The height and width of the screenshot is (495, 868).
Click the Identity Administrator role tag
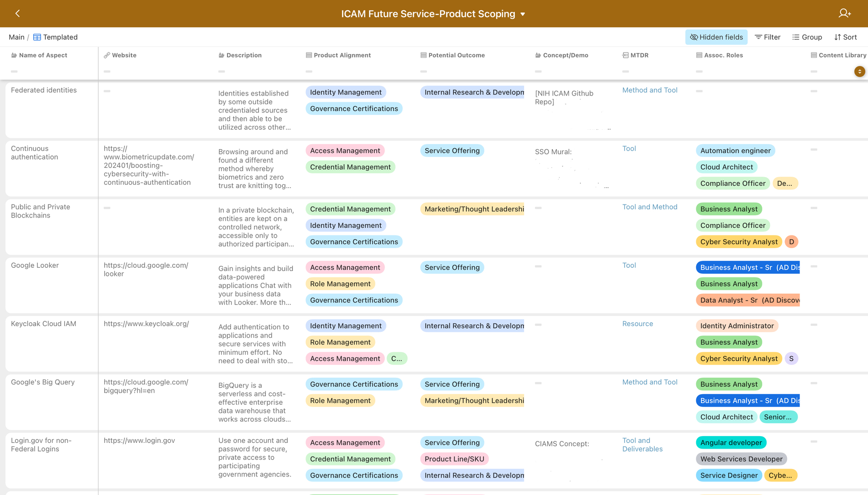click(737, 326)
